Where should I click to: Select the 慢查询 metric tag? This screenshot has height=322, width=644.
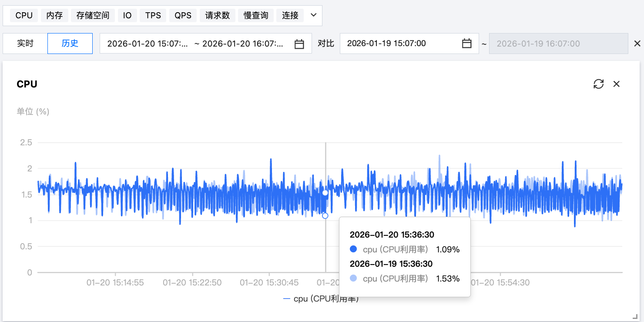[x=256, y=16]
